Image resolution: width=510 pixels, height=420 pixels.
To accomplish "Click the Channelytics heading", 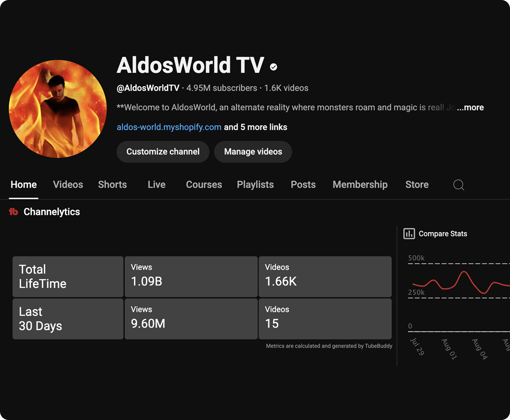I will [x=52, y=212].
